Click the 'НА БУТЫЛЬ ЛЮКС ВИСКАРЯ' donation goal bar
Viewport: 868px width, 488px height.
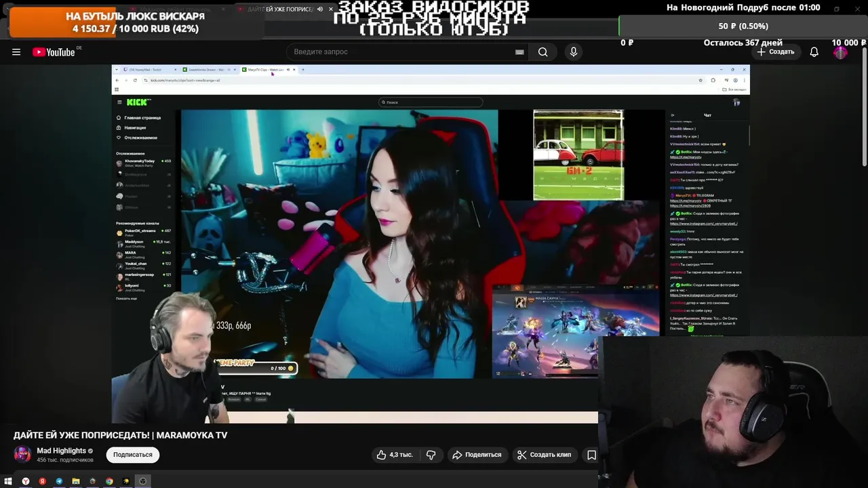pyautogui.click(x=136, y=24)
